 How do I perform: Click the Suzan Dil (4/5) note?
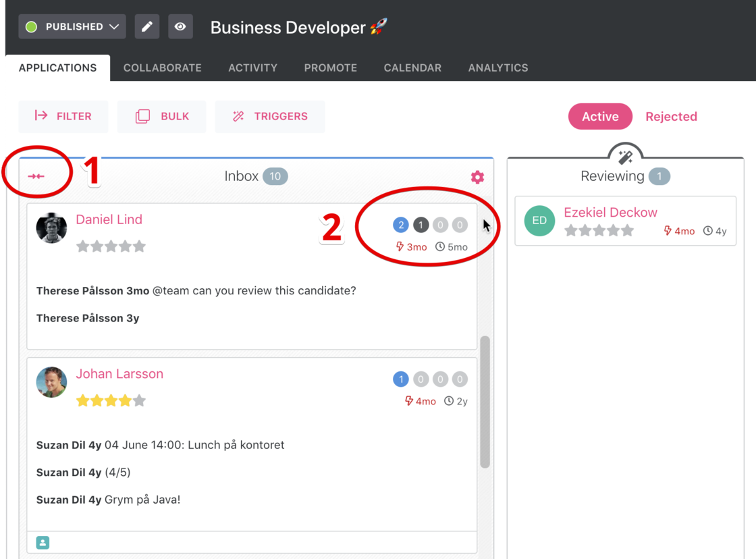(x=84, y=473)
